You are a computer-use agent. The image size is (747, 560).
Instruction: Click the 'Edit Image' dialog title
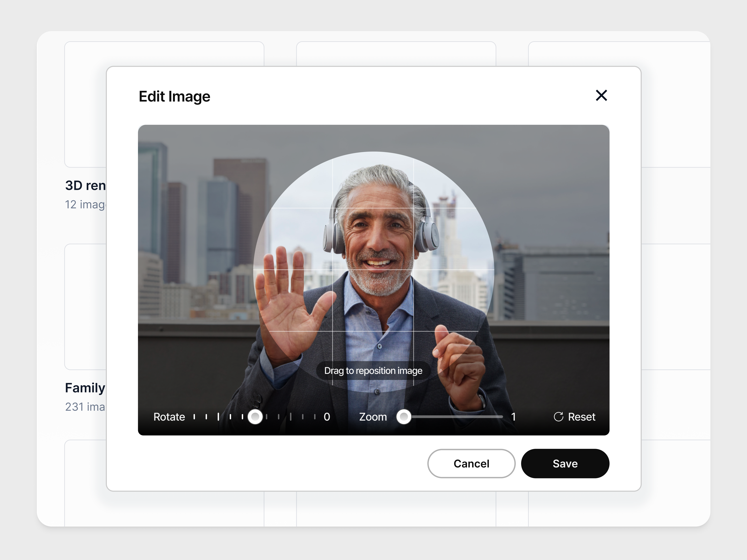[x=175, y=97]
